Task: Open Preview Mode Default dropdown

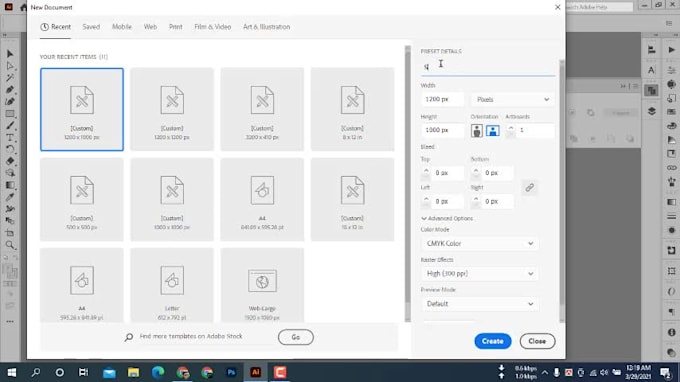Action: pyautogui.click(x=480, y=304)
